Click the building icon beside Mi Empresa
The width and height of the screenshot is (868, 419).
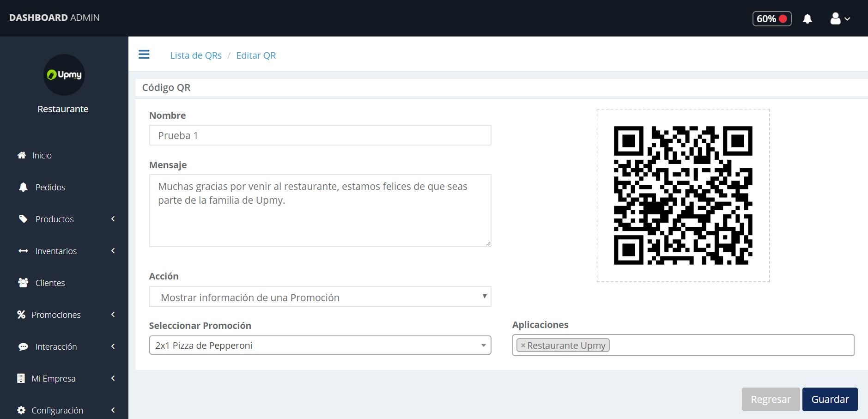click(21, 378)
